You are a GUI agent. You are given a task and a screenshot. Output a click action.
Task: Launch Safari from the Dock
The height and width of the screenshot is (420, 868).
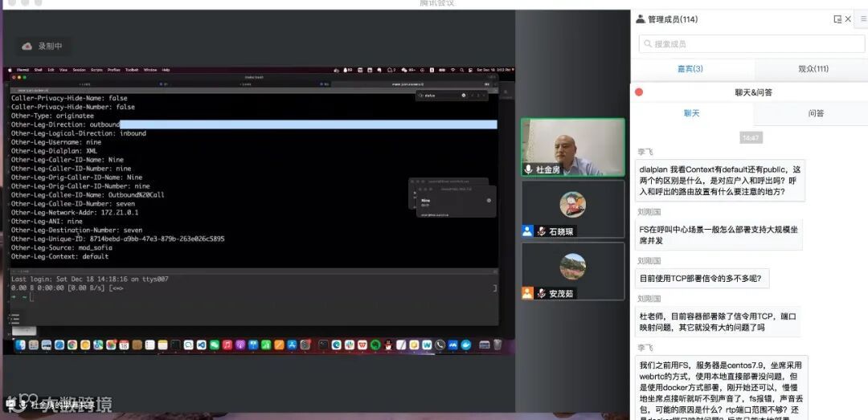[59, 345]
